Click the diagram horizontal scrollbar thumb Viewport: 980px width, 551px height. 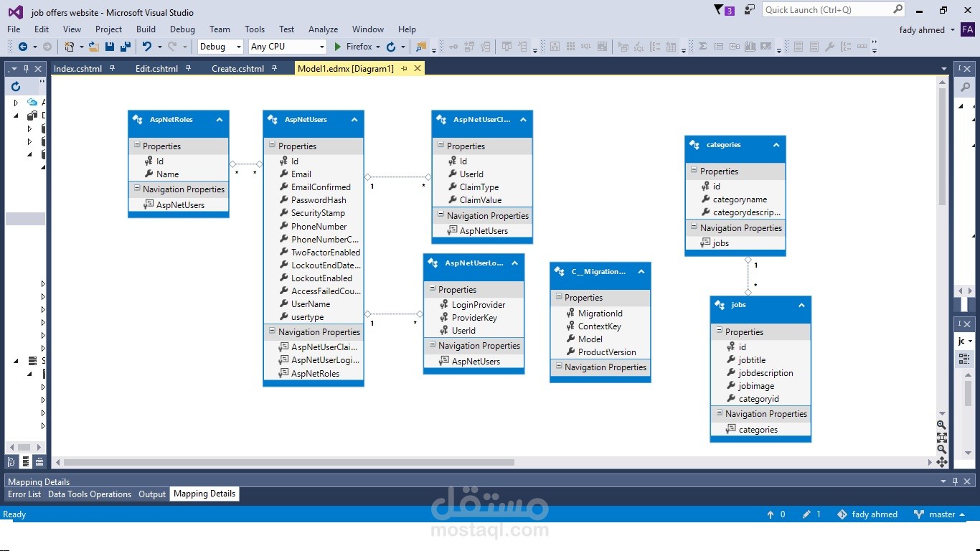(289, 462)
